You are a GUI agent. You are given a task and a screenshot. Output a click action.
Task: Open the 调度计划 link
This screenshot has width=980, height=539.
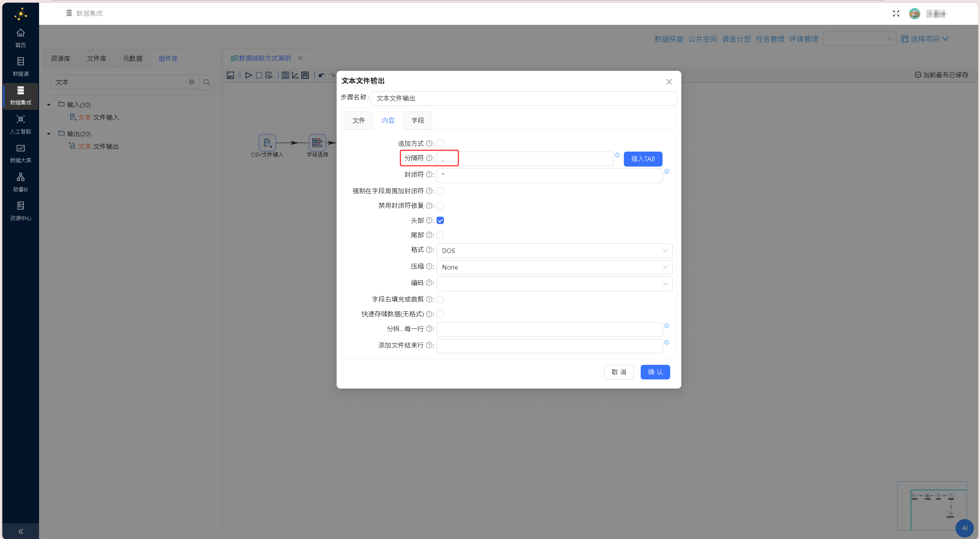[736, 39]
